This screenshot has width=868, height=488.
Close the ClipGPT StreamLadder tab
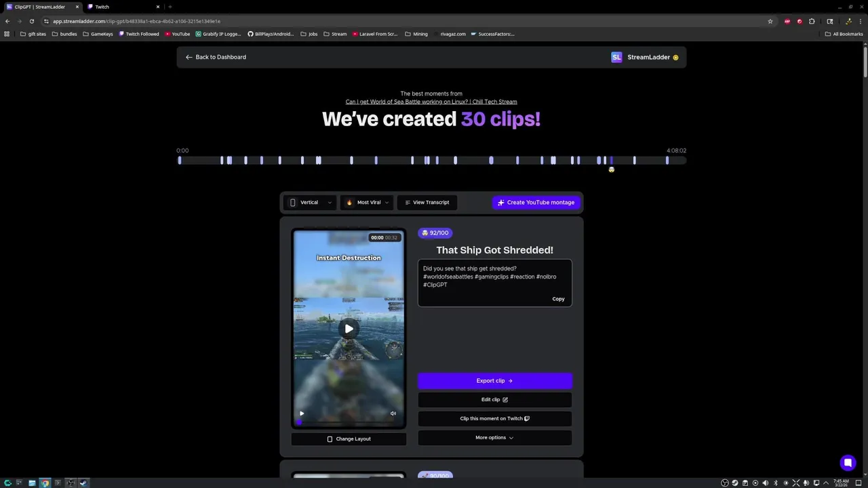[x=77, y=7]
